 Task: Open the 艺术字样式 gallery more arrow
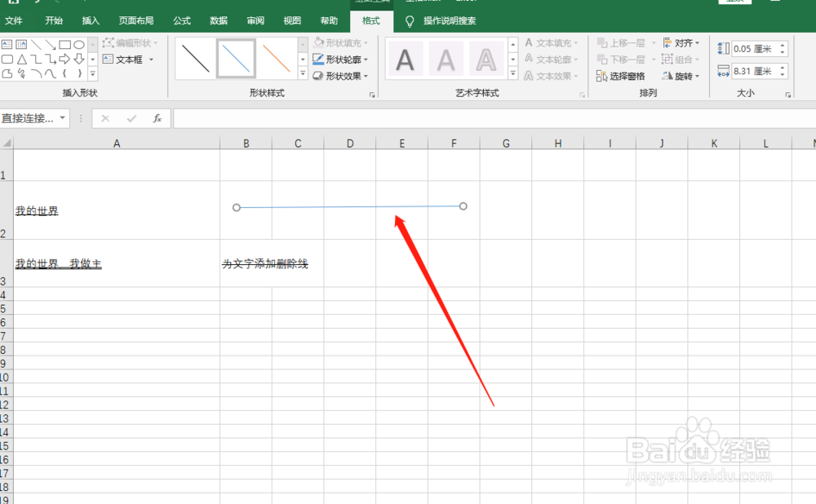(x=513, y=73)
